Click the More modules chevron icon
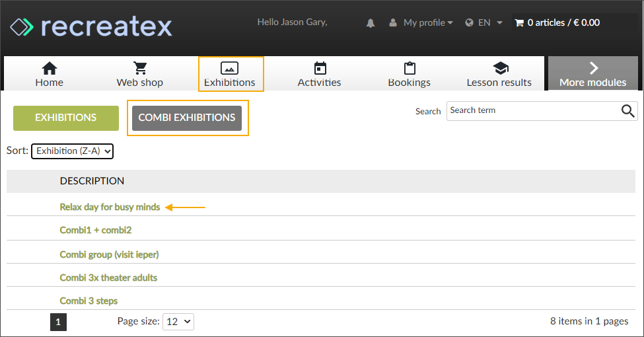Image resolution: width=644 pixels, height=337 pixels. pyautogui.click(x=594, y=68)
